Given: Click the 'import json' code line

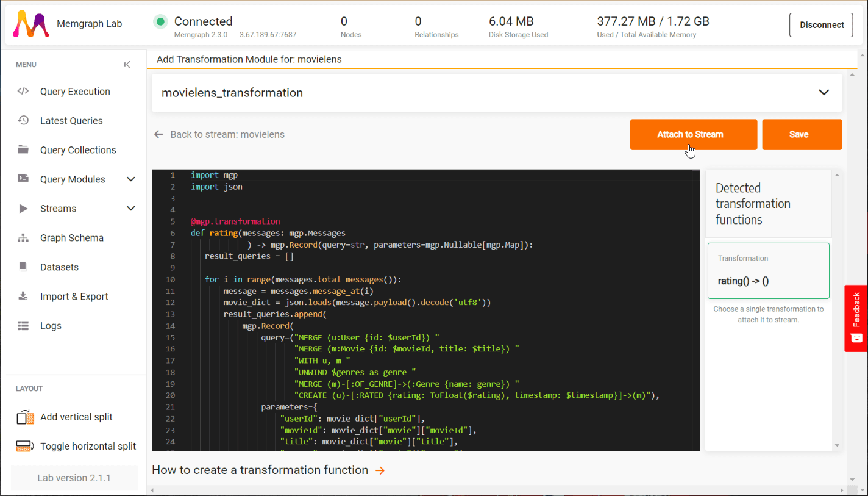Looking at the screenshot, I should tap(216, 187).
